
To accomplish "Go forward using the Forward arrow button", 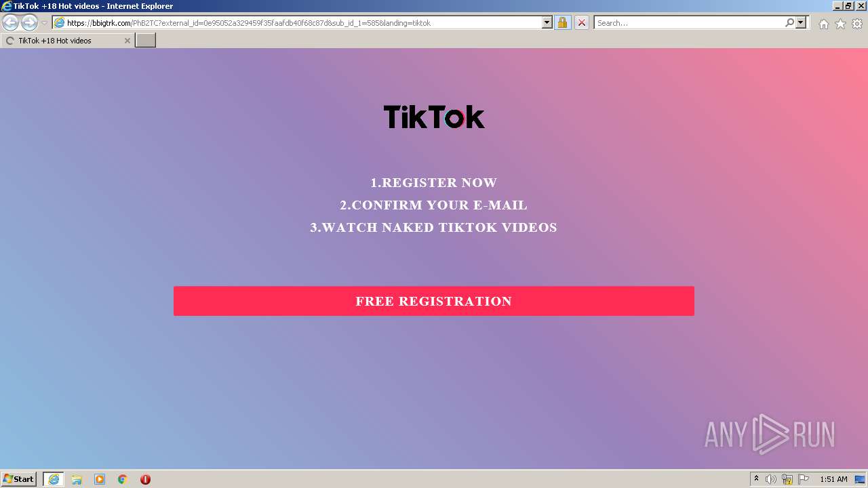I will tap(29, 23).
